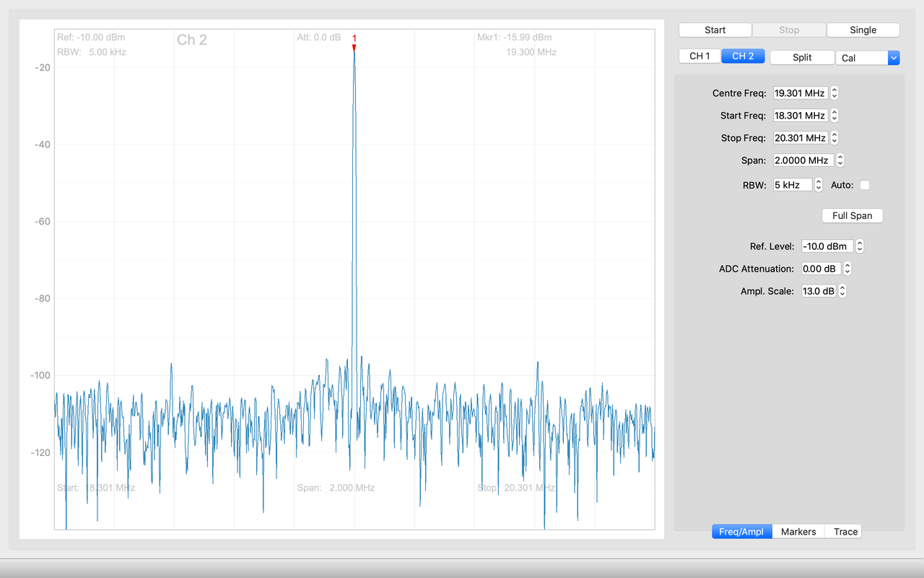Click the RBW input field
The width and height of the screenshot is (924, 578).
click(793, 185)
